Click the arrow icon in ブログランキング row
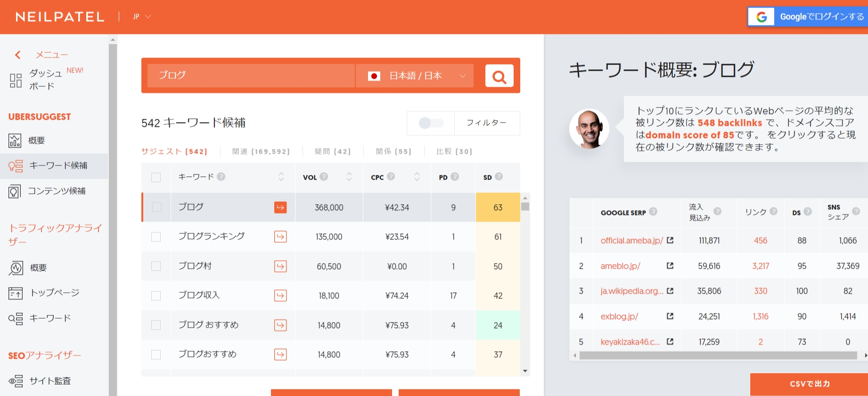The image size is (868, 396). pyautogui.click(x=280, y=237)
